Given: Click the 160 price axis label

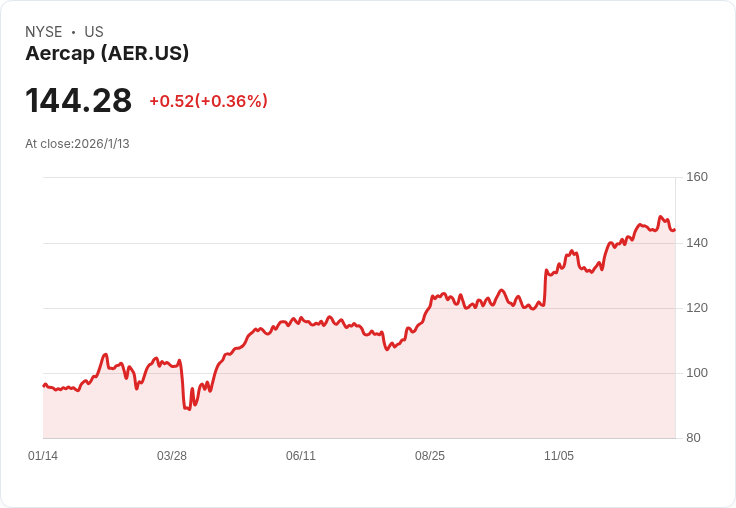Looking at the screenshot, I should 697,177.
